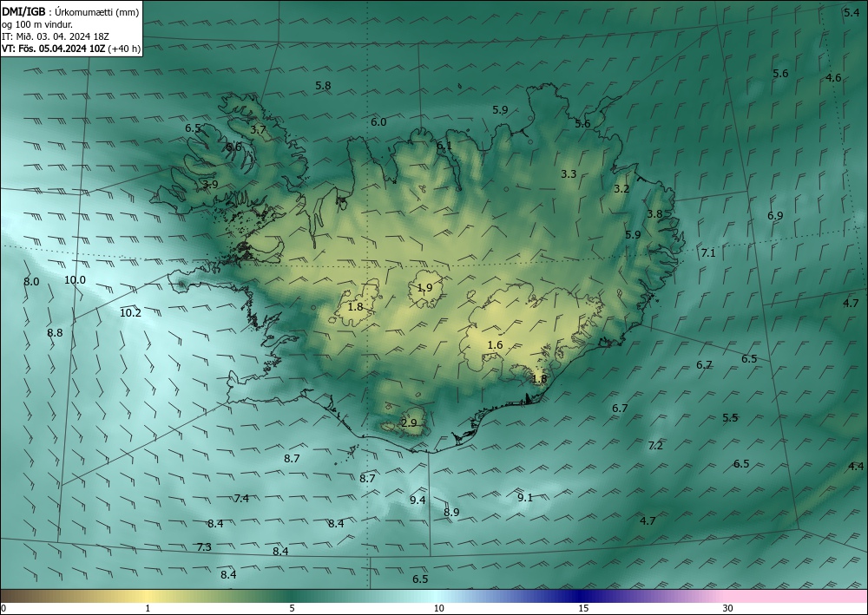The height and width of the screenshot is (615, 868).
Task: Click the 10.2 precipitable water value
Action: [131, 313]
